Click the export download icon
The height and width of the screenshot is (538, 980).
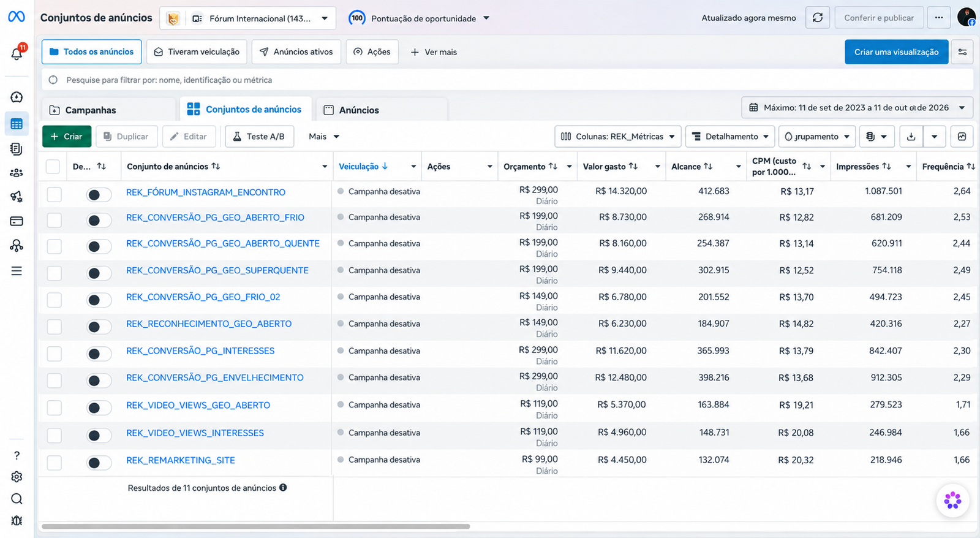point(911,137)
